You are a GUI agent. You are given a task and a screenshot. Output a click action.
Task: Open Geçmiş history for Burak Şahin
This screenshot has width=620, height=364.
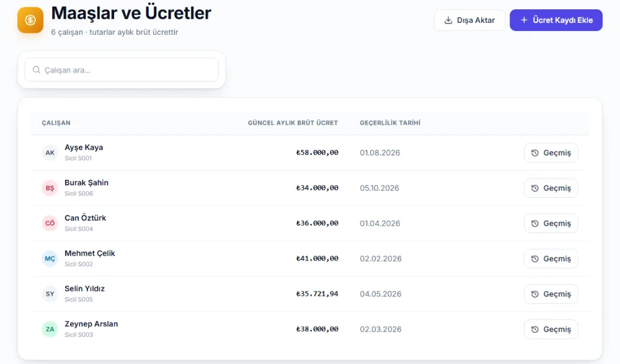551,188
